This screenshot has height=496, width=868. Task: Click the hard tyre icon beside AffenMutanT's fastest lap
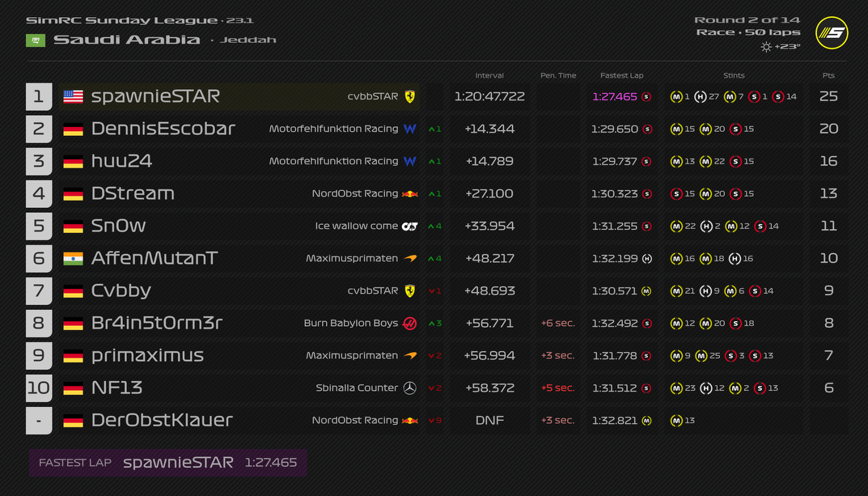pos(646,258)
